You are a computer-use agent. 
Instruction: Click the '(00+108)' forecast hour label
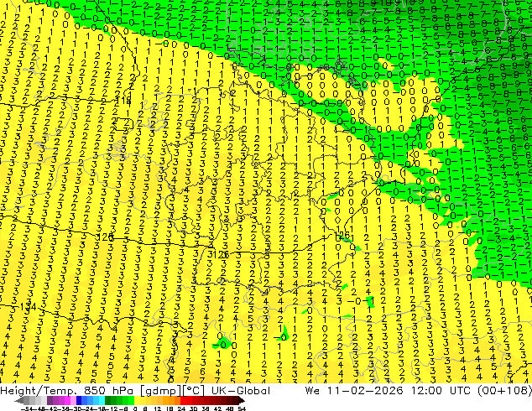[504, 391]
